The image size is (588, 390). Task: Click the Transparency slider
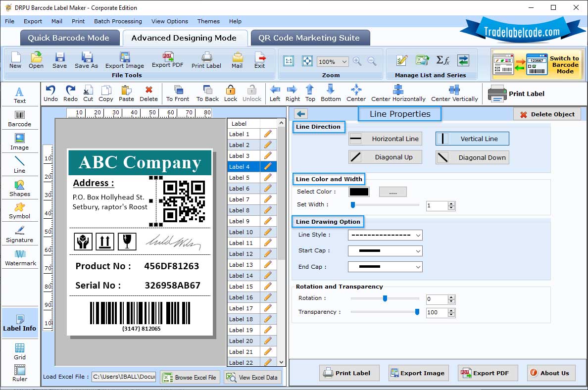point(385,312)
